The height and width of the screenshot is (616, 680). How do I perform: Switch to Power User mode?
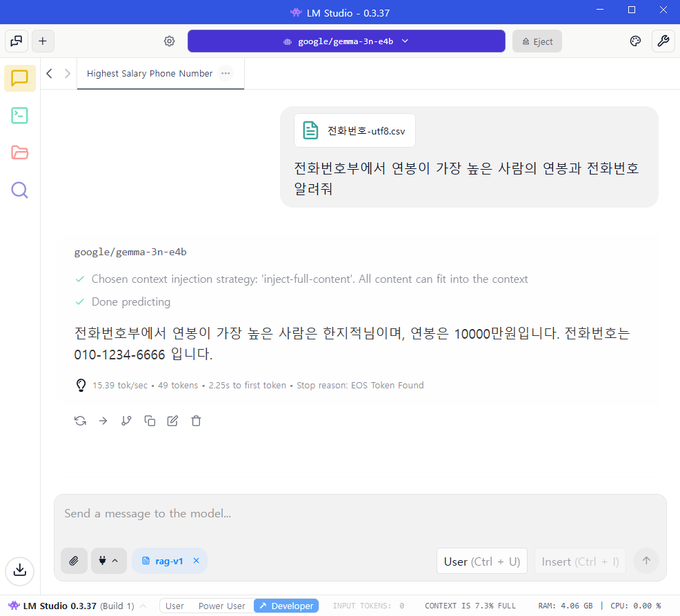click(221, 606)
